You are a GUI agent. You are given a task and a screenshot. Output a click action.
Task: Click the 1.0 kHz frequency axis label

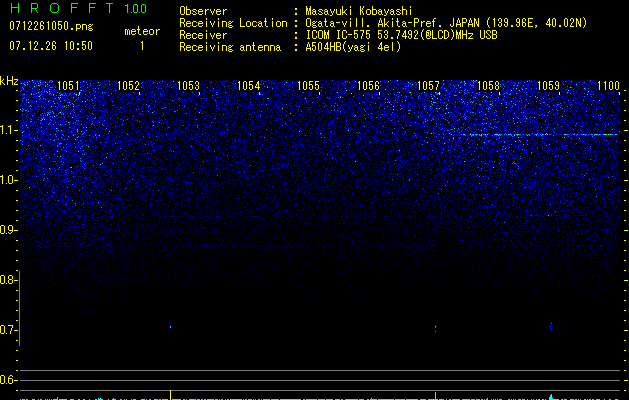point(7,180)
